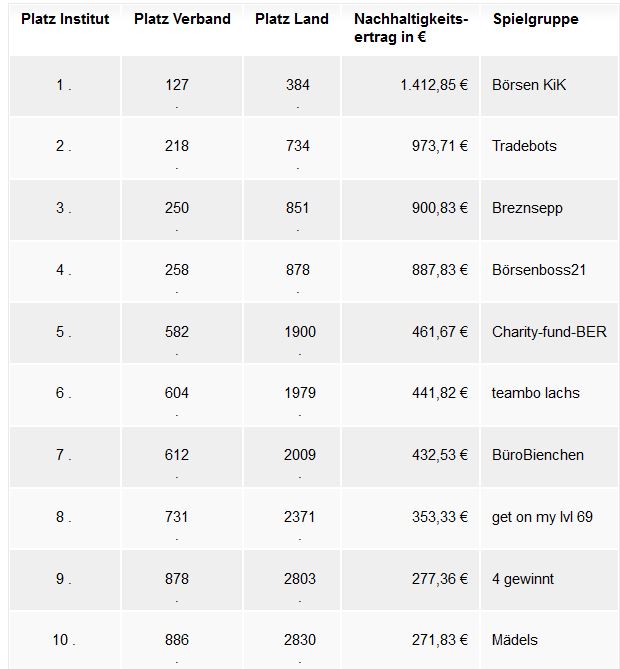Click the Nachhaltigkeitsertrag in € header
The width and height of the screenshot is (620, 669).
411,28
